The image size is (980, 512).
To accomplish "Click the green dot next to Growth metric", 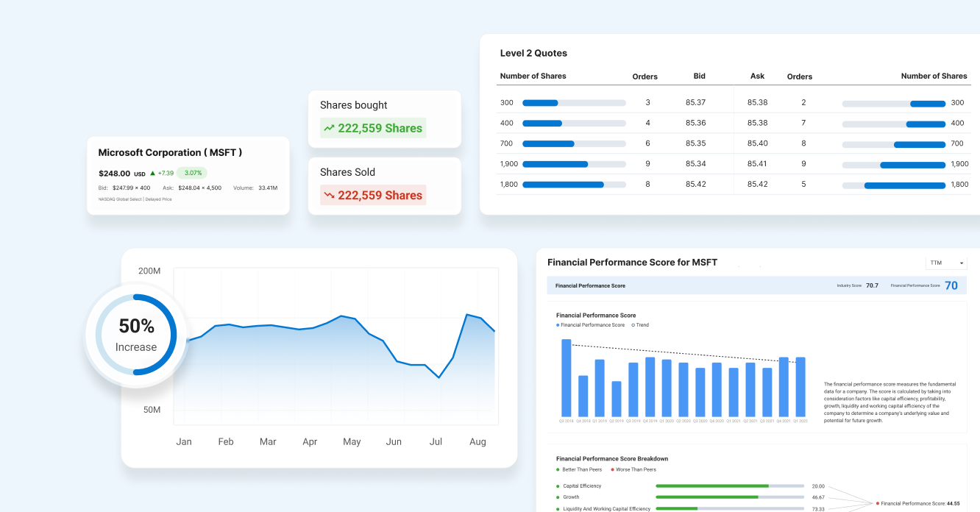I will click(557, 497).
